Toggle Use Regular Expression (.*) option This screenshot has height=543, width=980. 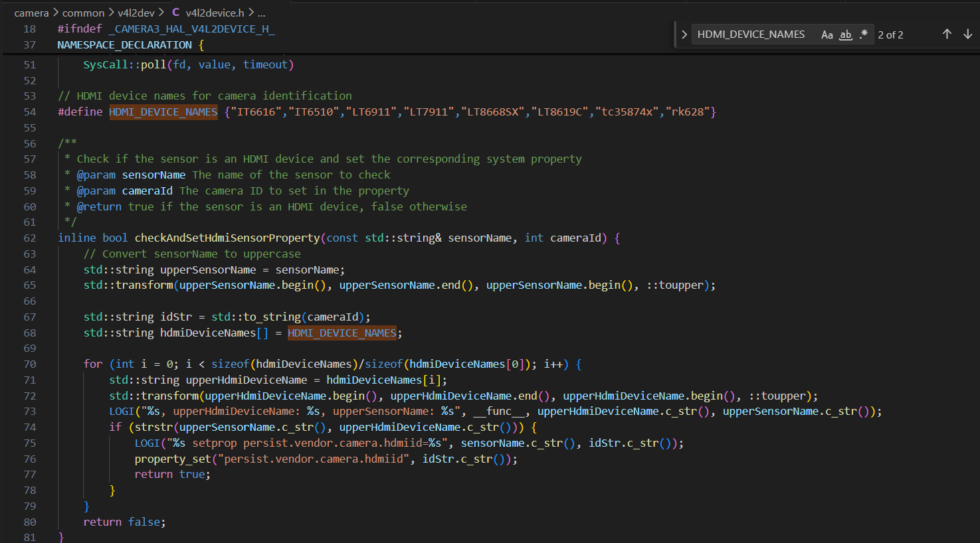click(x=863, y=35)
